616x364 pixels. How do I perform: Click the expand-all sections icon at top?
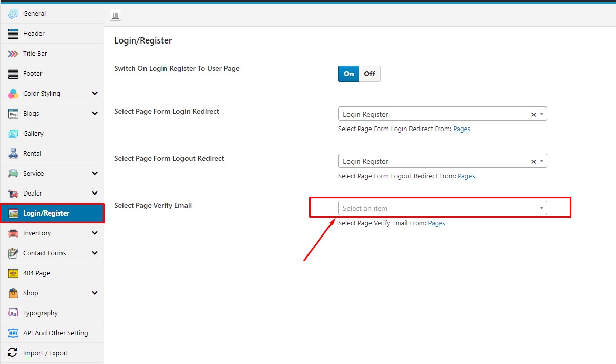pos(115,15)
